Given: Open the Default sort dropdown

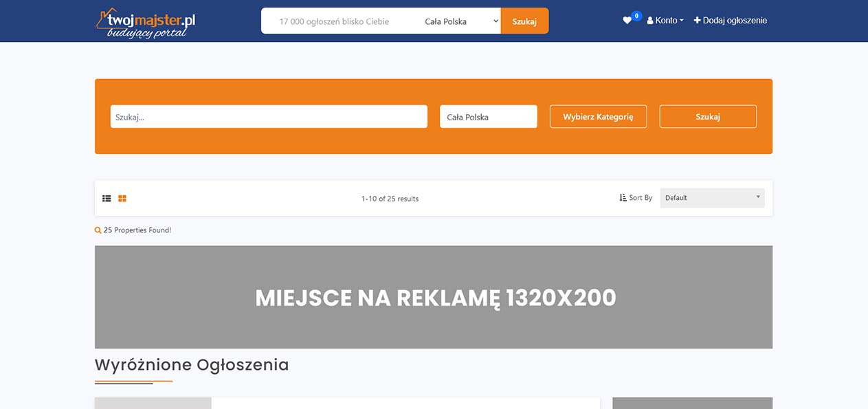Looking at the screenshot, I should (x=711, y=198).
